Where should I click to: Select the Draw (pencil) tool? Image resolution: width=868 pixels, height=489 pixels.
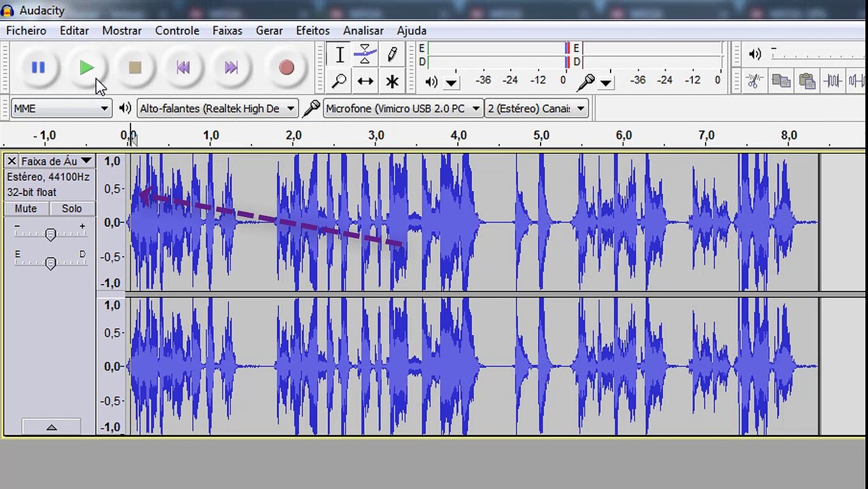[x=392, y=54]
